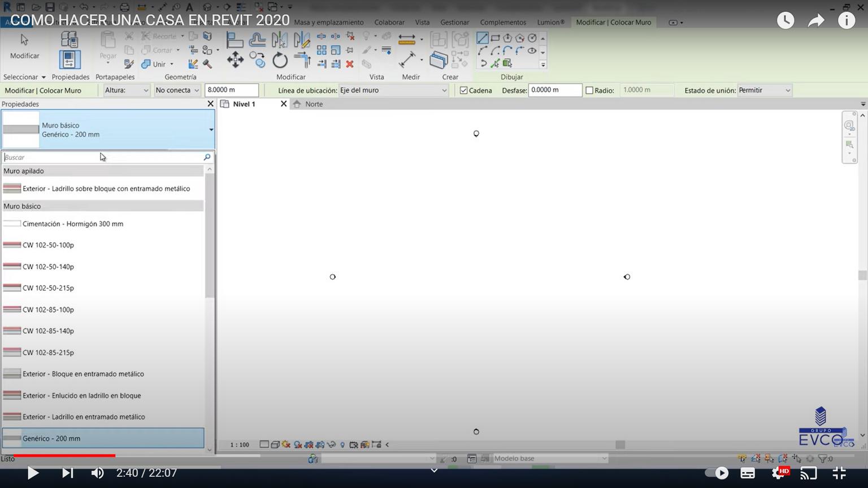The height and width of the screenshot is (488, 868).
Task: Select the Rotate tool
Action: click(280, 60)
